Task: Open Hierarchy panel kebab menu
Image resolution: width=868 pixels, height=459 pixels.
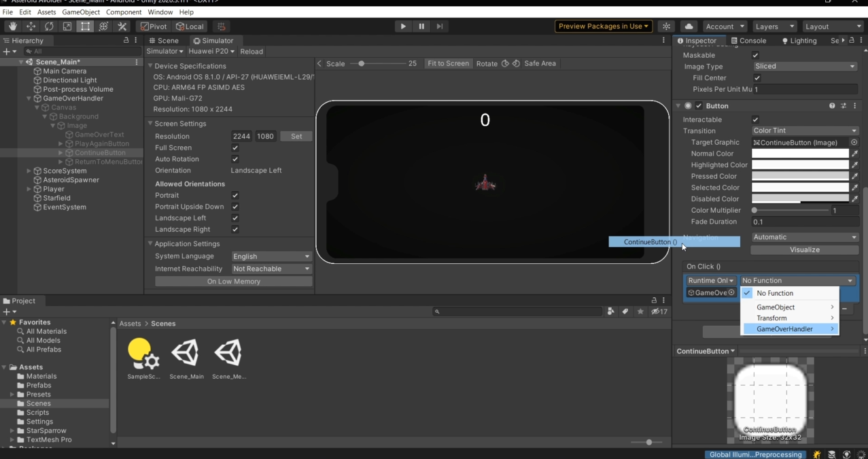Action: tap(136, 41)
